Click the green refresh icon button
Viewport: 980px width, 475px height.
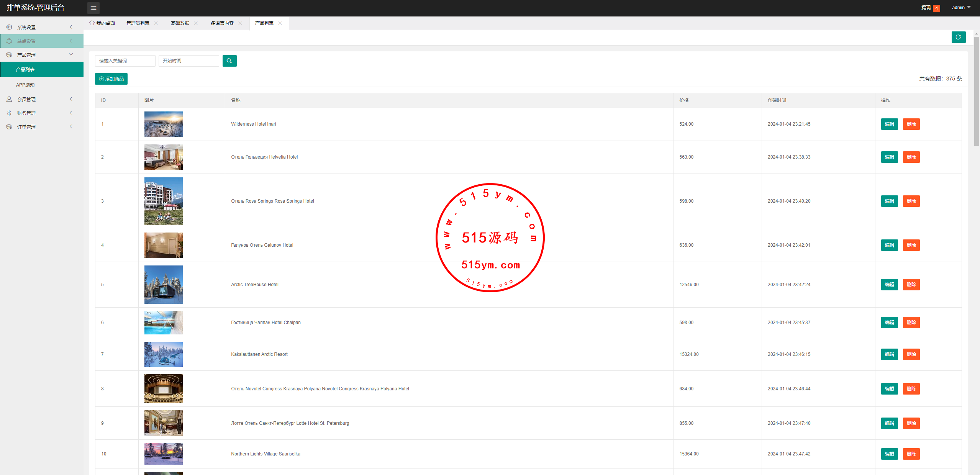coord(958,37)
